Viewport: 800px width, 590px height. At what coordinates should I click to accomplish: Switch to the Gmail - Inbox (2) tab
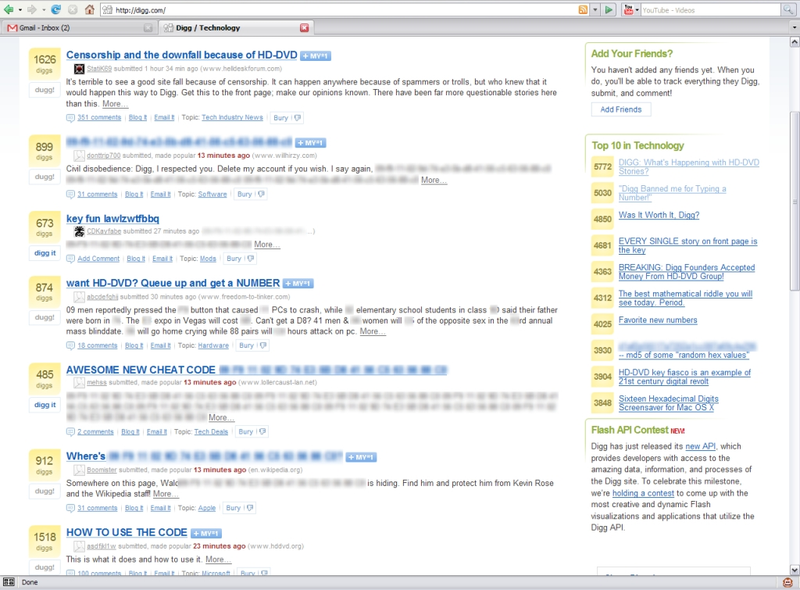79,28
